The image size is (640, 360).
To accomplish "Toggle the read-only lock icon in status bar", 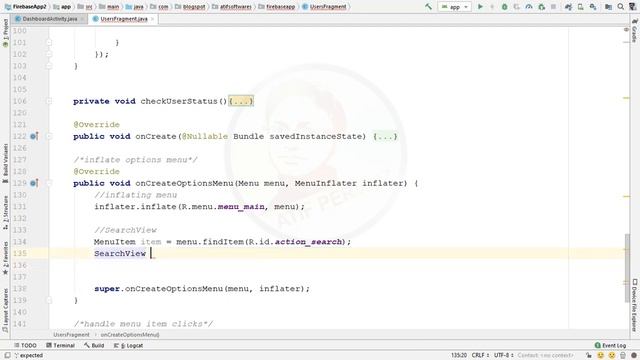I will 589,356.
